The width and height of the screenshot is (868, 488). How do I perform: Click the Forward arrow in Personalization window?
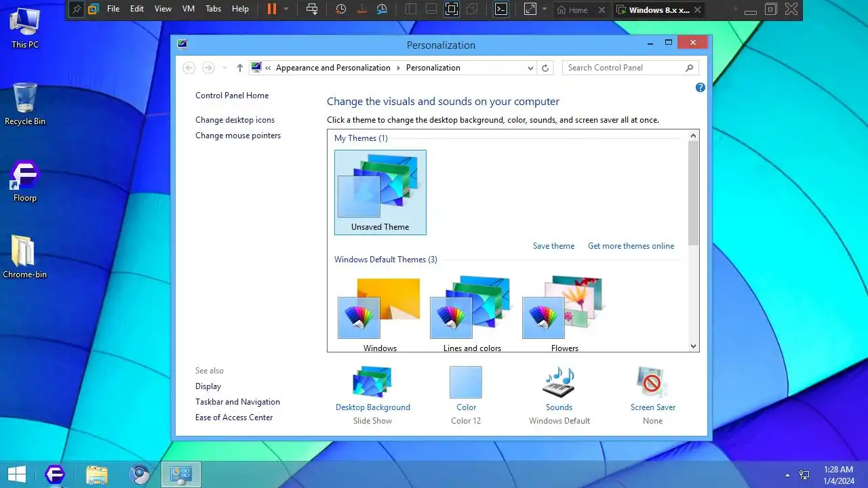pos(208,68)
